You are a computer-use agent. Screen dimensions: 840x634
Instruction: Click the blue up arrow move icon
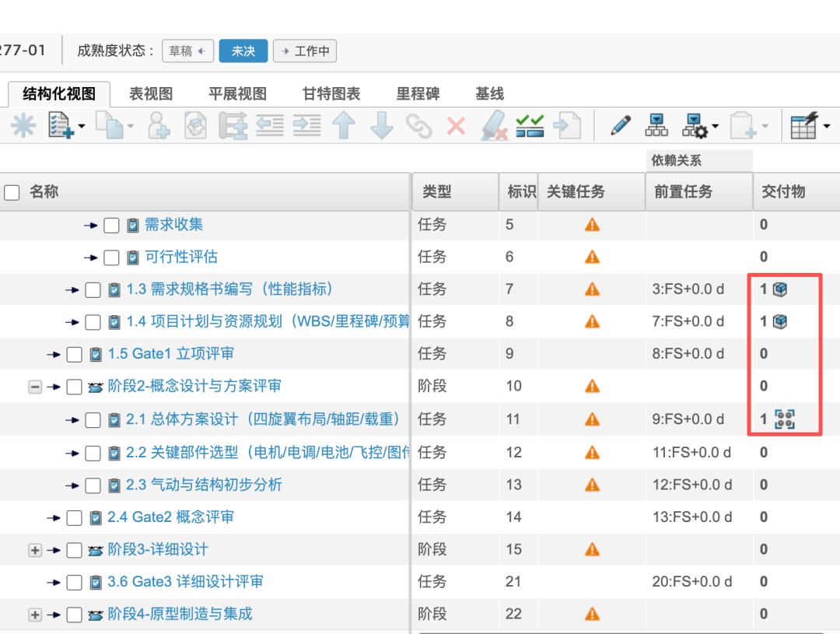click(x=344, y=125)
